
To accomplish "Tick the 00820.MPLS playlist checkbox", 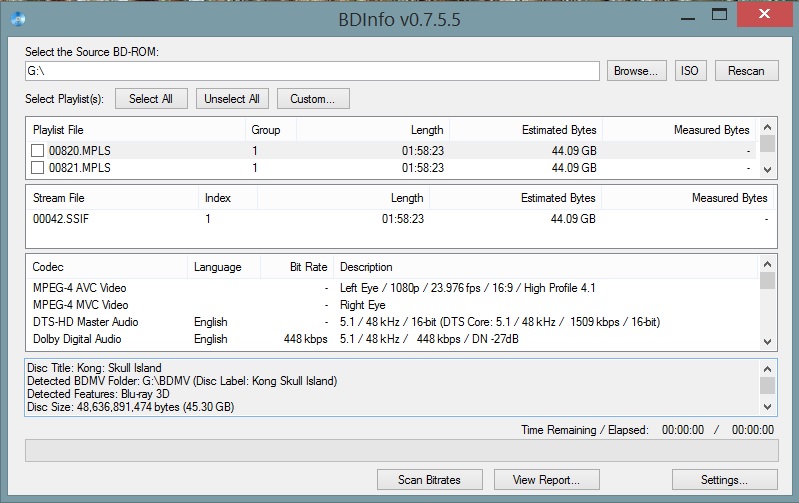I will [37, 150].
